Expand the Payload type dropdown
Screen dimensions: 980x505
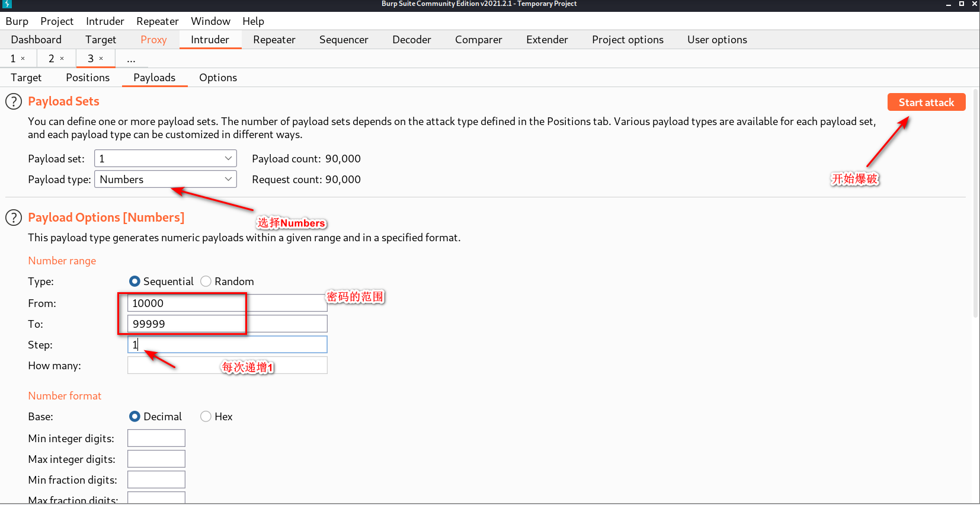pyautogui.click(x=165, y=180)
